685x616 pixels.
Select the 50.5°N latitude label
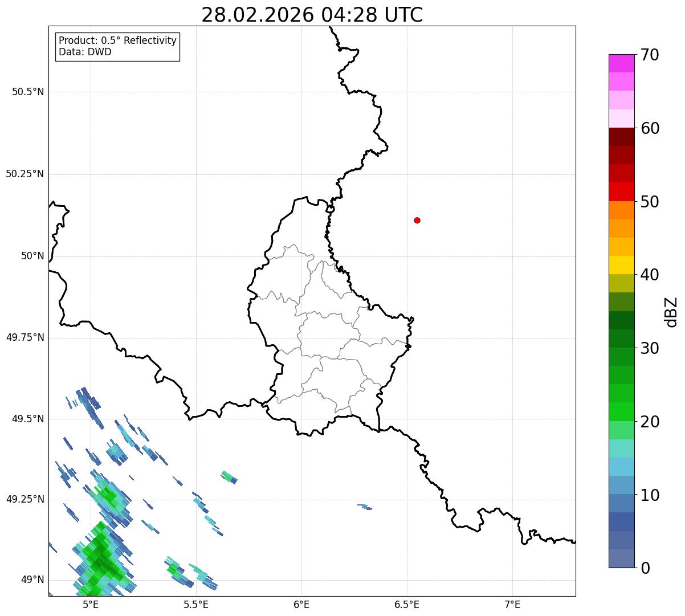[x=28, y=92]
